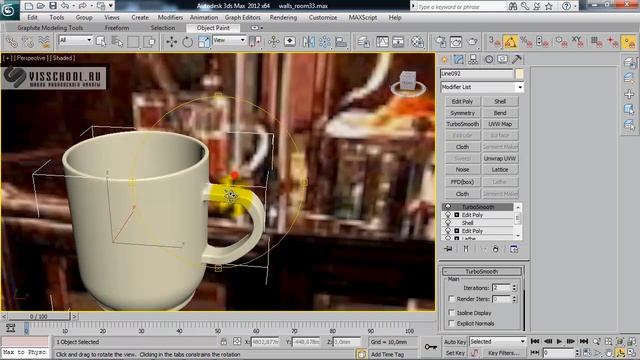Viewport: 640px width, 360px height.
Task: Switch to the Freeform ribbon tab
Action: [117, 28]
